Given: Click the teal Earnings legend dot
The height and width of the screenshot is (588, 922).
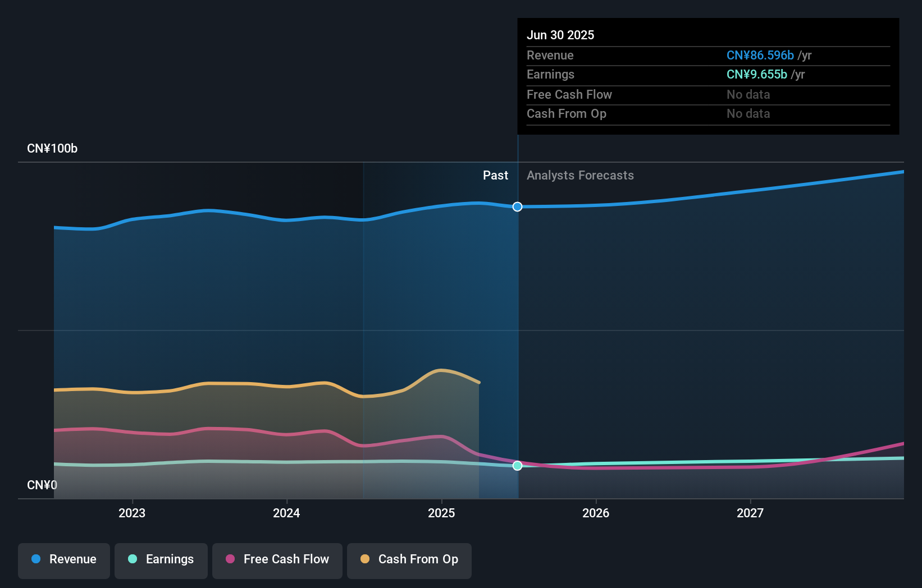Looking at the screenshot, I should pos(133,559).
